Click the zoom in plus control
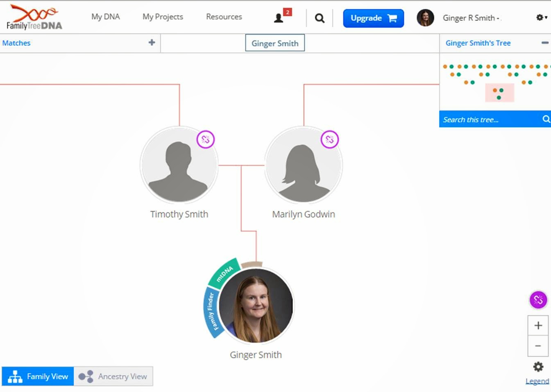The image size is (551, 392). click(x=538, y=325)
